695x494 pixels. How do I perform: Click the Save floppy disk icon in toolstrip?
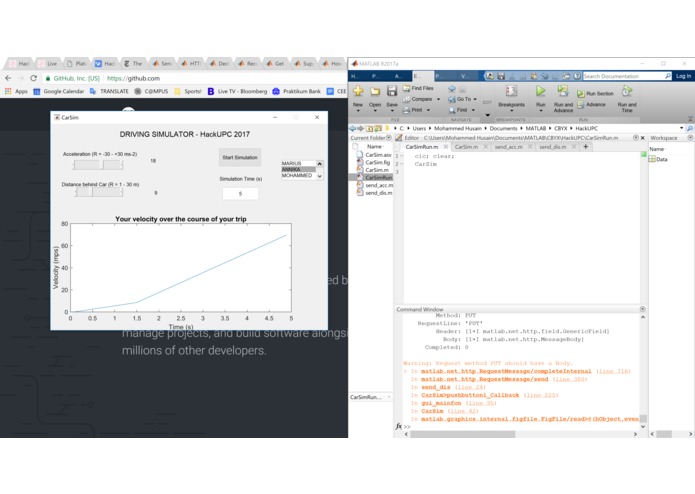pos(392,91)
